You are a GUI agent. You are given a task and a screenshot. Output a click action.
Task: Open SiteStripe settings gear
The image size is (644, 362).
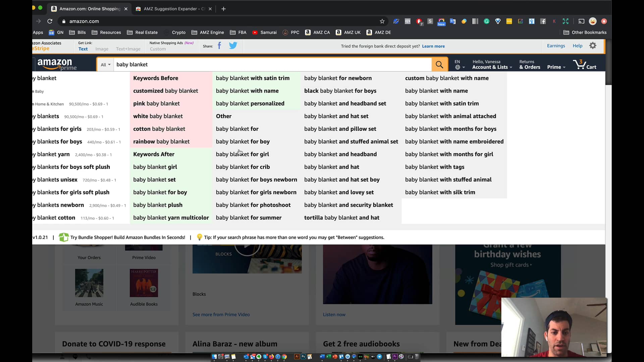point(592,46)
